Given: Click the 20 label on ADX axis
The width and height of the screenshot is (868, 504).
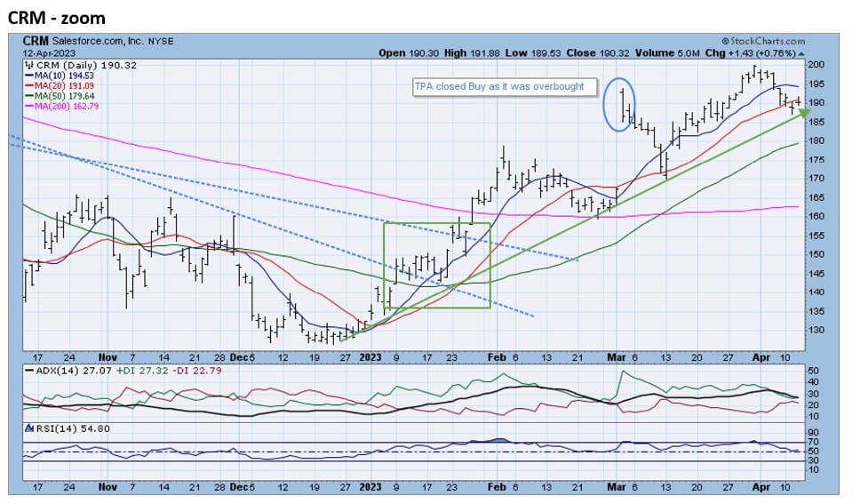Looking at the screenshot, I should pyautogui.click(x=814, y=404).
